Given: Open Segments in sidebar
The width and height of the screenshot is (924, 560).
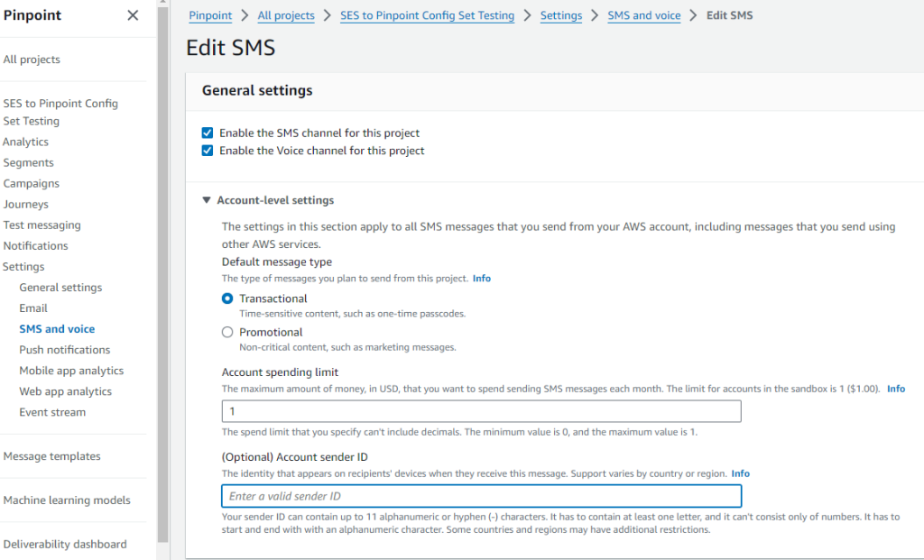Looking at the screenshot, I should click(28, 162).
